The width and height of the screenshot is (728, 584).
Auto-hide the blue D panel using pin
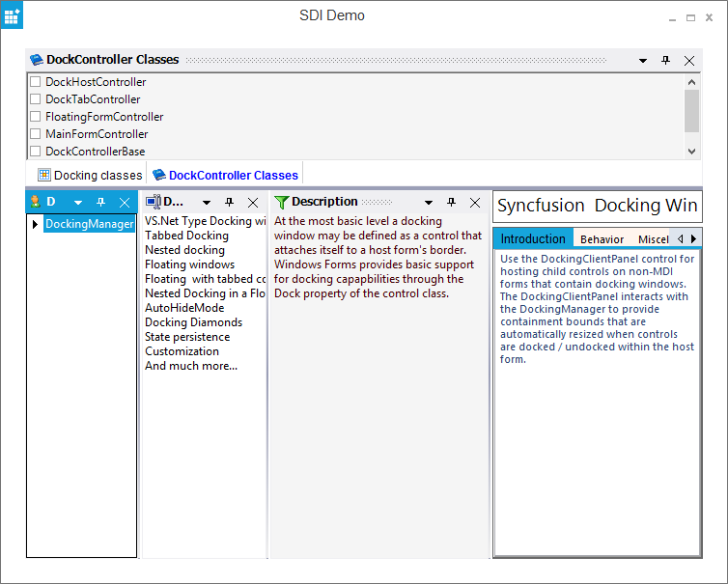pos(100,202)
